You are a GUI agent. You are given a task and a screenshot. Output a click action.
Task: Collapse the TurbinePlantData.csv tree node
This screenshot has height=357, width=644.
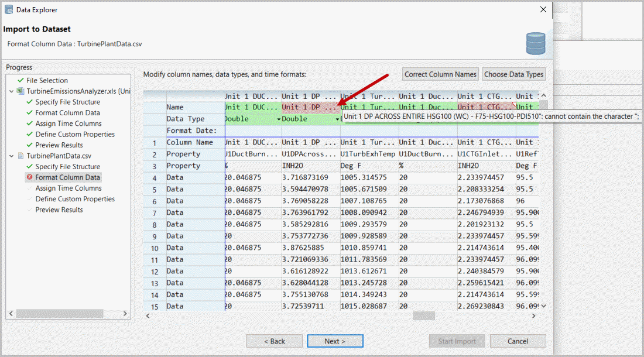12,156
